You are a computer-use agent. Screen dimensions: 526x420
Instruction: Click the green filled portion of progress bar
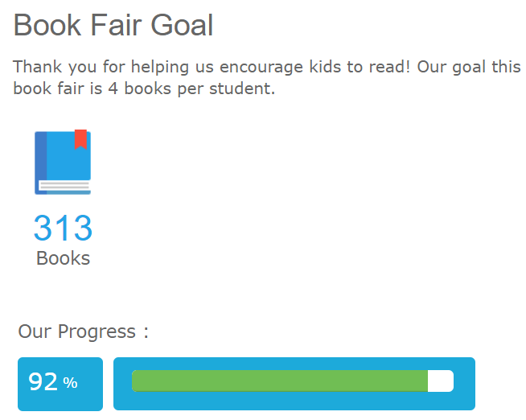tap(280, 381)
